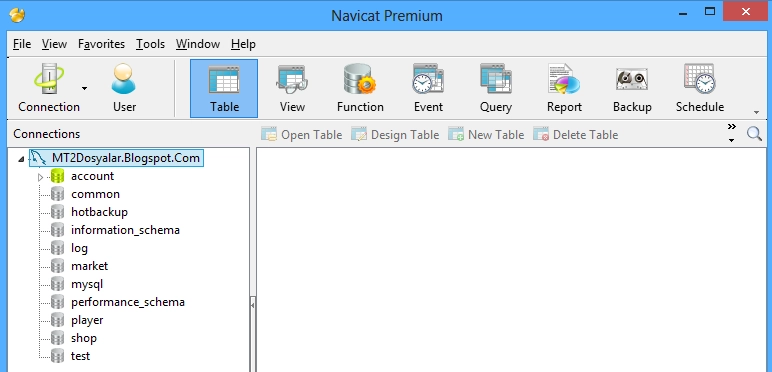Open the Window menu

(197, 44)
